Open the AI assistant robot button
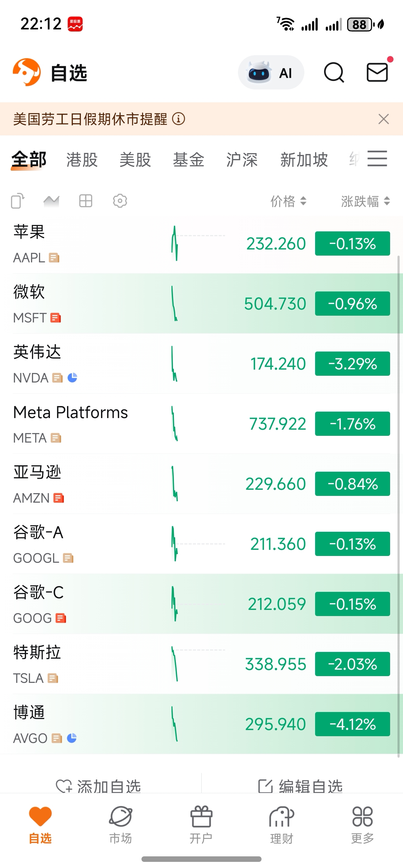The width and height of the screenshot is (403, 868). 271,72
